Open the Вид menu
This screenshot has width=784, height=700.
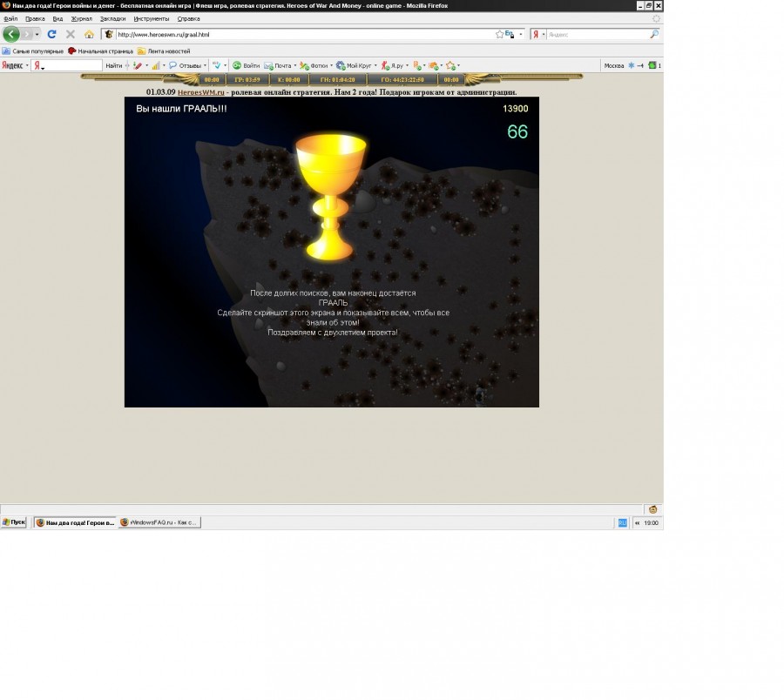tap(57, 18)
